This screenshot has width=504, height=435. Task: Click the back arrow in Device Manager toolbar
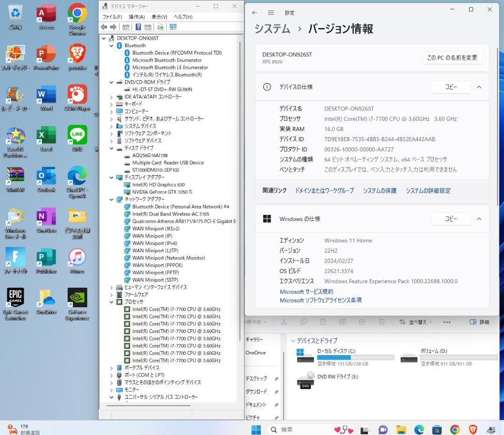pos(104,27)
